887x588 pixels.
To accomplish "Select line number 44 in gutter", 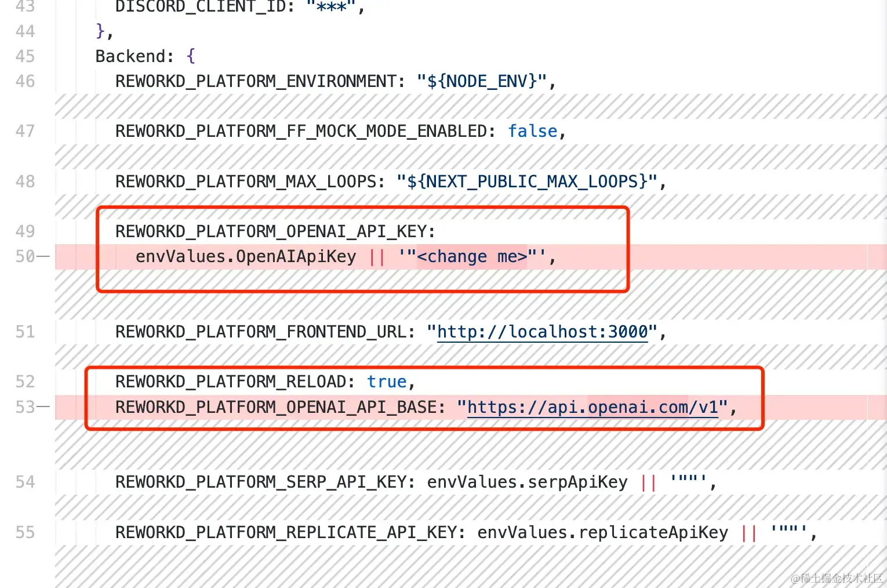I will pos(25,31).
